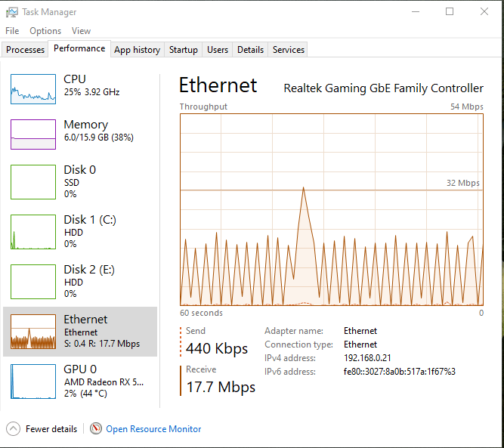The width and height of the screenshot is (504, 448).
Task: Switch to the Services tab
Action: coord(289,50)
